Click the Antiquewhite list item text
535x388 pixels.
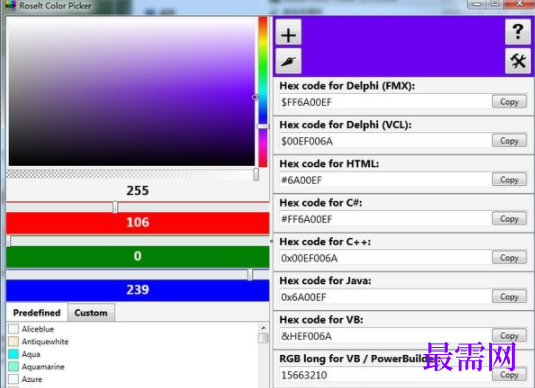click(x=45, y=341)
